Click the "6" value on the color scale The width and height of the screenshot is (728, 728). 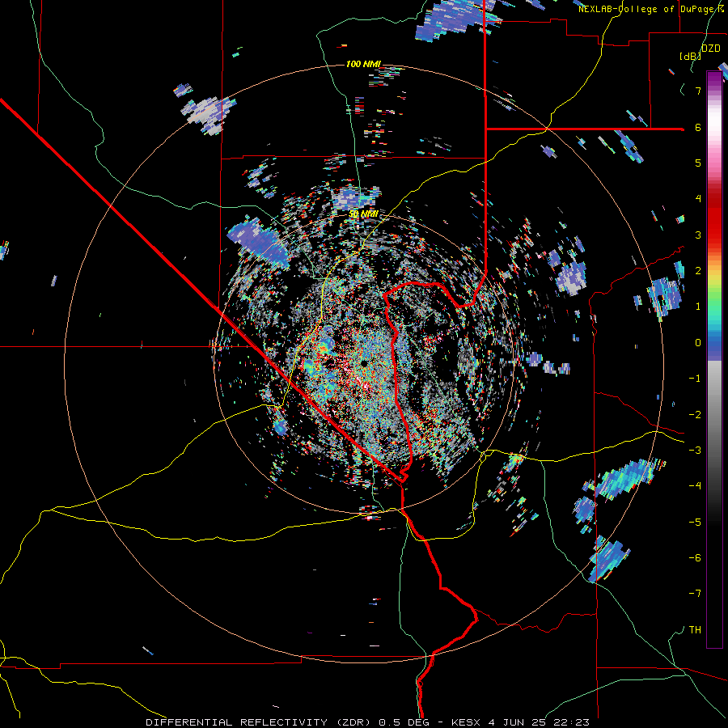tap(698, 127)
